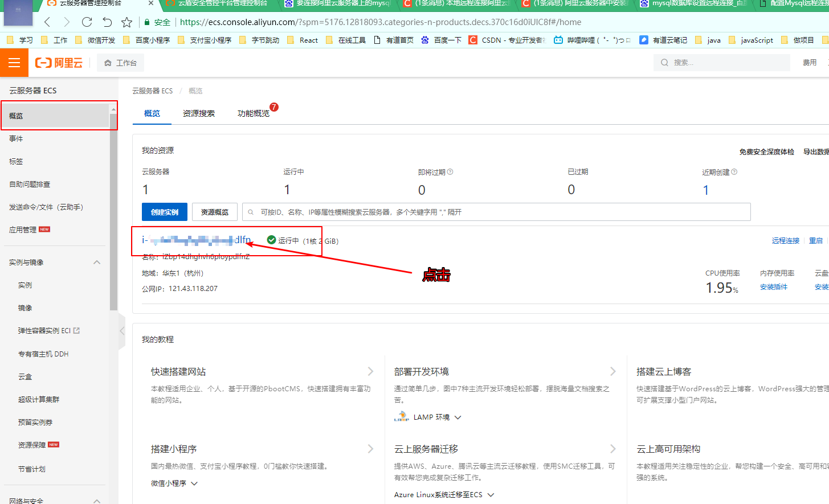
Task: Focus the instance search input box
Action: (x=496, y=212)
